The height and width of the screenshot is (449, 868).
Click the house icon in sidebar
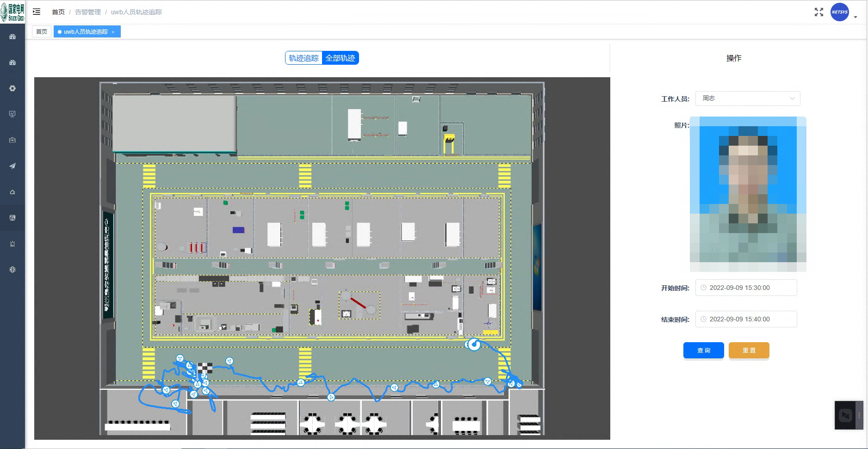[12, 192]
